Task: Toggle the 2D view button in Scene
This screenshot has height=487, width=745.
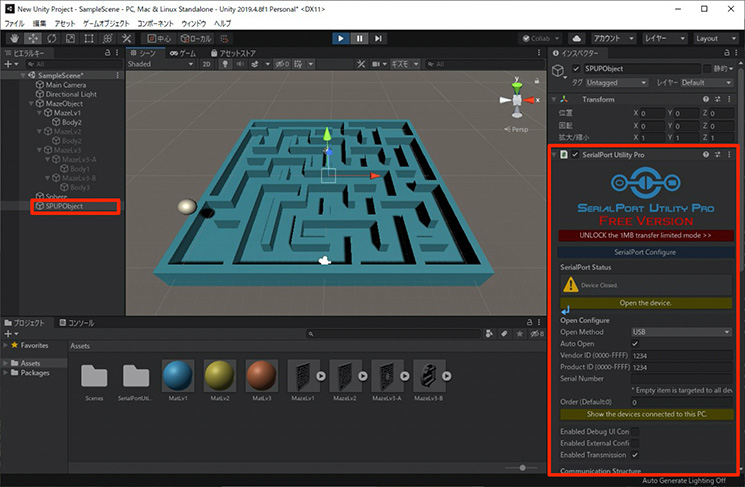Action: tap(206, 64)
